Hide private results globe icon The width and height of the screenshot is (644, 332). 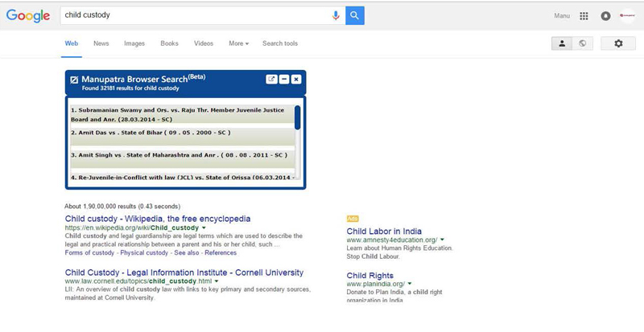click(x=582, y=43)
